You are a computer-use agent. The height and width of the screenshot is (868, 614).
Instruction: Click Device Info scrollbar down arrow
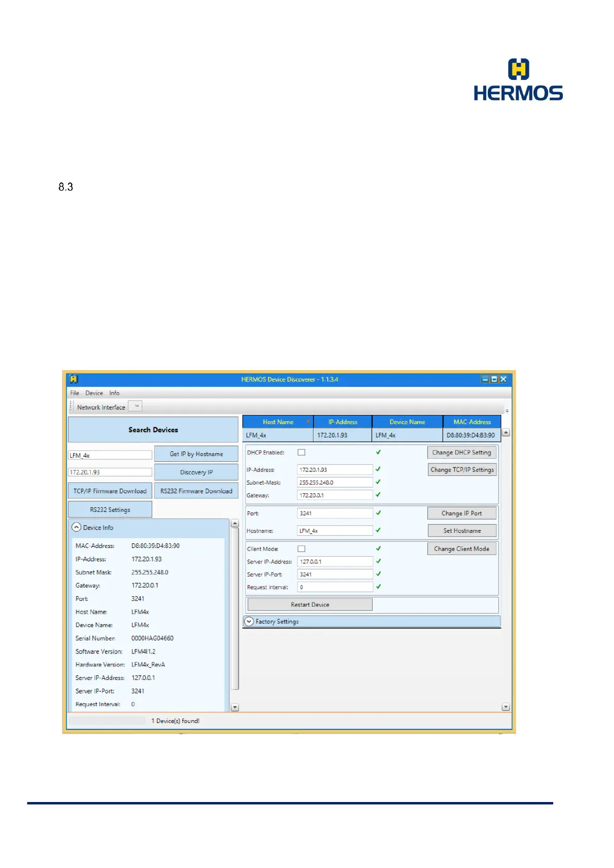tap(235, 707)
